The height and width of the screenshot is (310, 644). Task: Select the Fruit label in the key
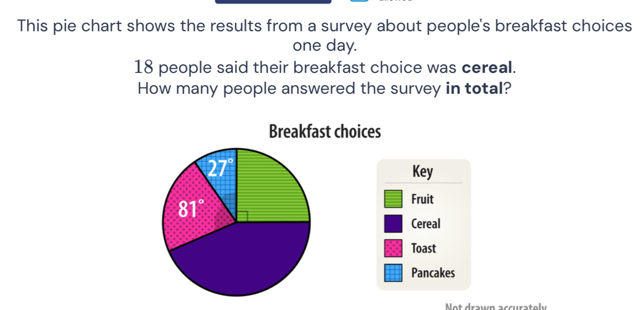pos(422,199)
